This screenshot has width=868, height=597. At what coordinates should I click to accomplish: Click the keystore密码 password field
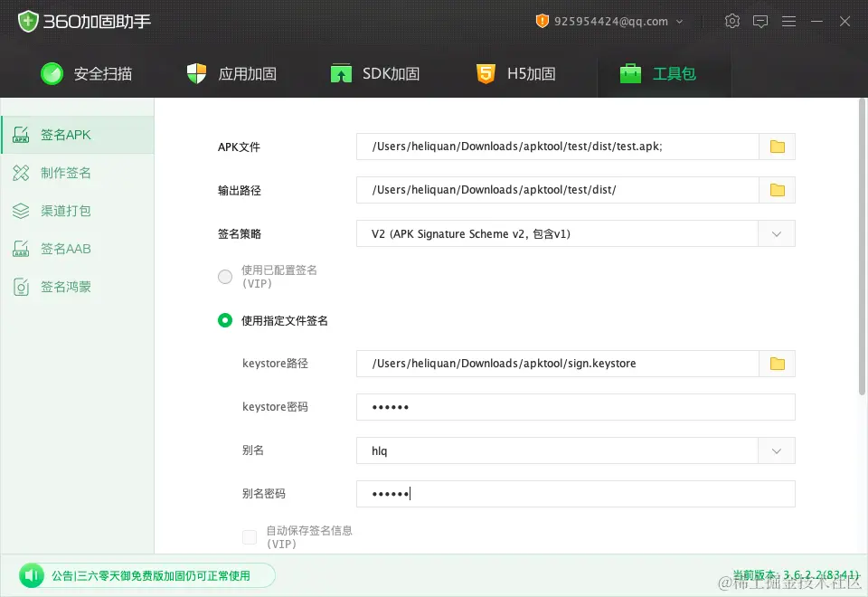pyautogui.click(x=576, y=407)
